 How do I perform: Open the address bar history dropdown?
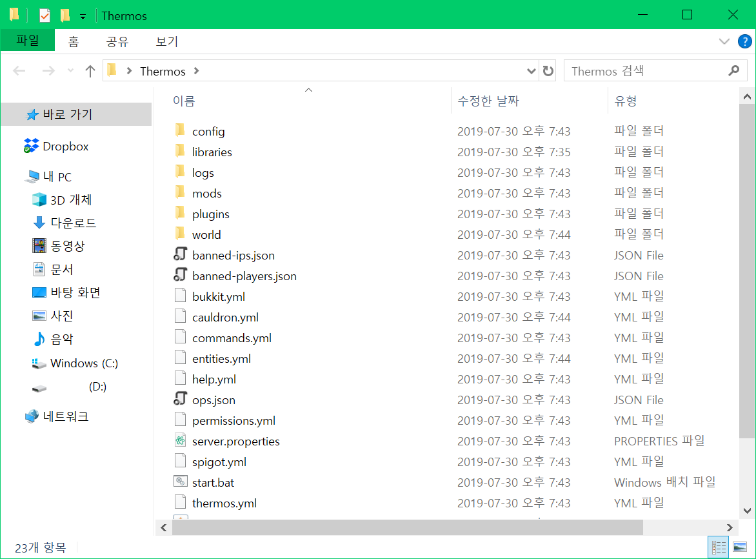point(531,71)
